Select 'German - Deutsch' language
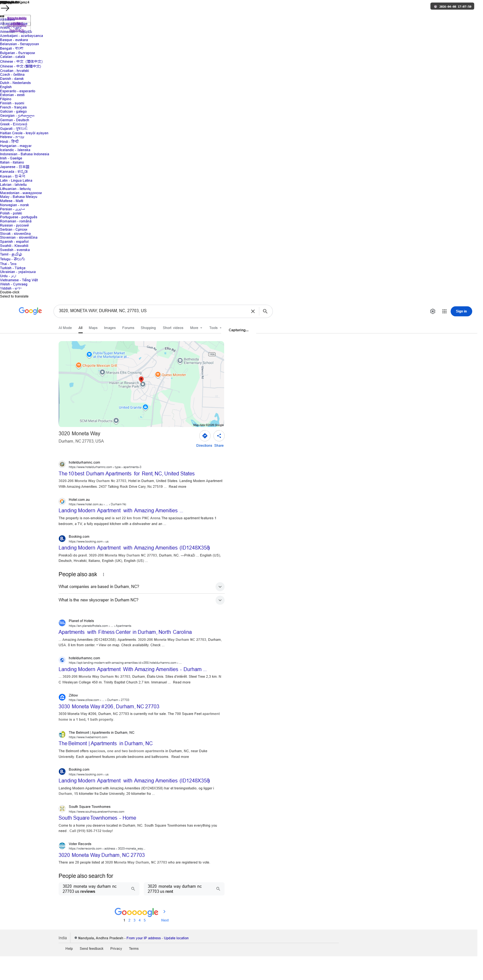This screenshot has height=980, width=483. click(14, 120)
